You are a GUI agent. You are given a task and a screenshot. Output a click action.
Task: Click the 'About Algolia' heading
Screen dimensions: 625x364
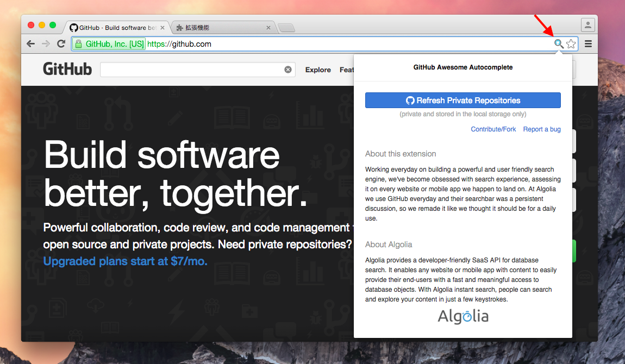389,244
